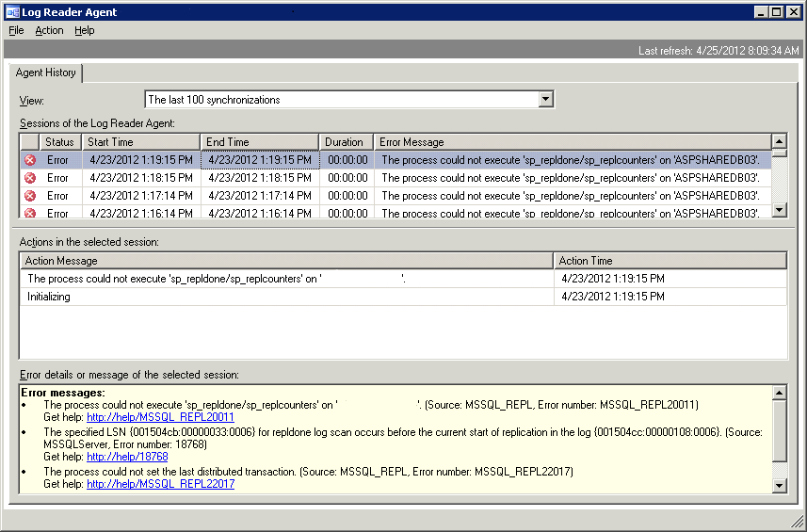807x532 pixels.
Task: Click the down arrow of the error details scrollbar
Action: coord(779,485)
